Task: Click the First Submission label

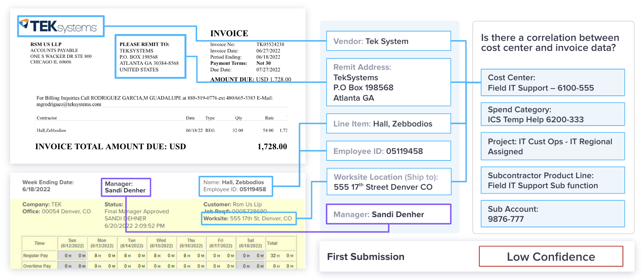Action: [x=366, y=256]
